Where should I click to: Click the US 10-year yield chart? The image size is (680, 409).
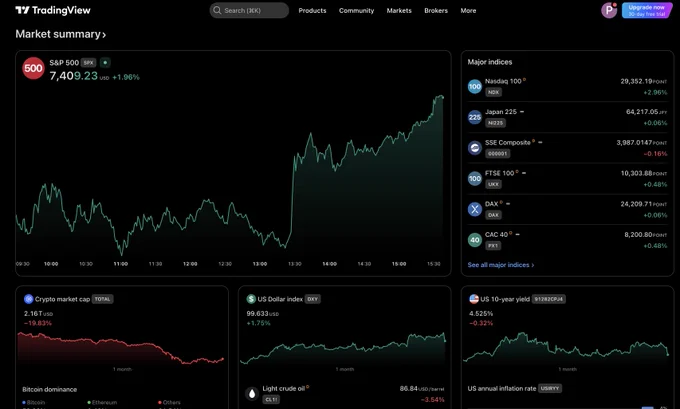(x=566, y=347)
